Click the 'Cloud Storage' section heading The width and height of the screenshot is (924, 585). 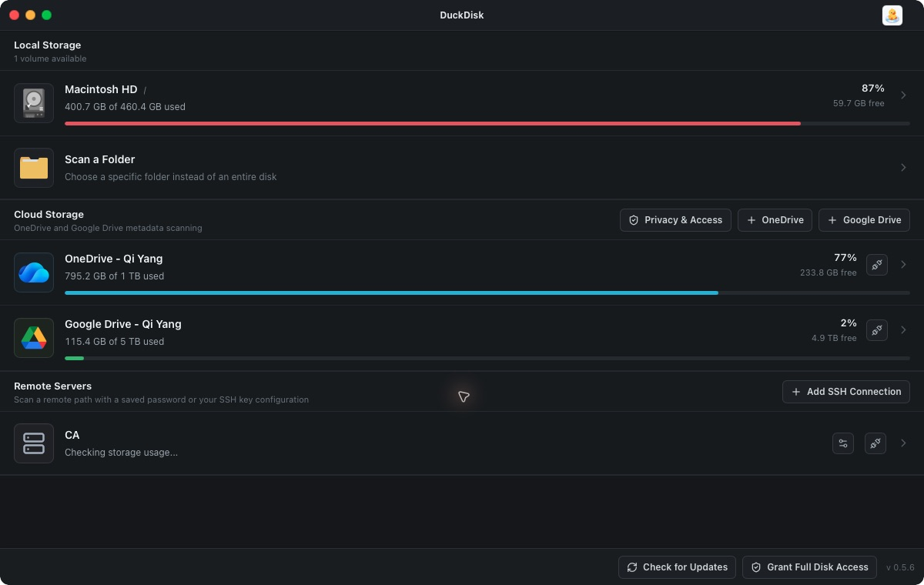coord(49,215)
